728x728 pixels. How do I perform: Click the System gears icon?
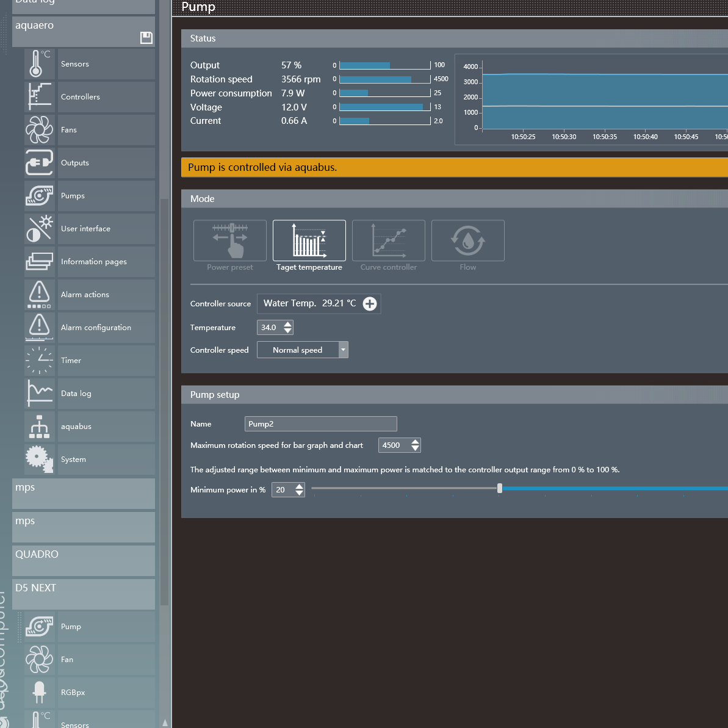pos(40,460)
